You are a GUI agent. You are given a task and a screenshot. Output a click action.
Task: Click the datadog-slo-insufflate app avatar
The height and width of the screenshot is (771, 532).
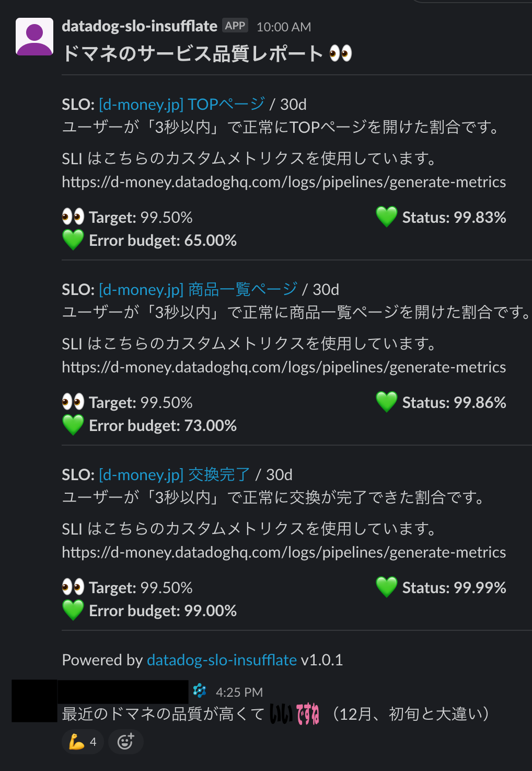tap(34, 37)
